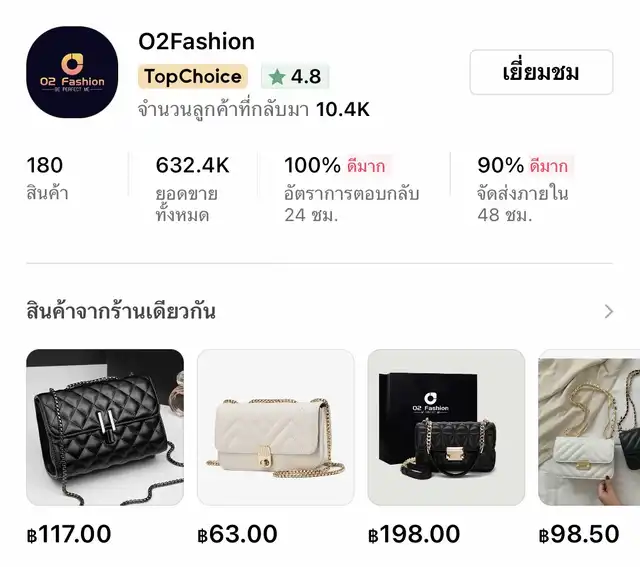Tap the 632.4K total sales stat

(192, 189)
